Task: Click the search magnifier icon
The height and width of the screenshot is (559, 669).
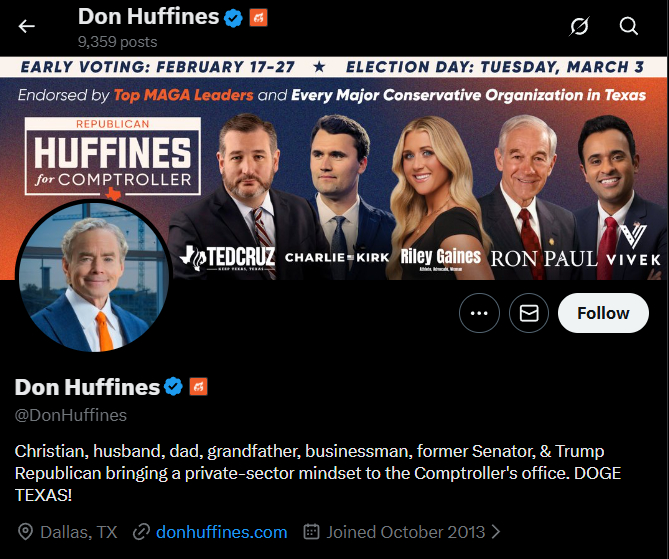Action: pos(629,27)
